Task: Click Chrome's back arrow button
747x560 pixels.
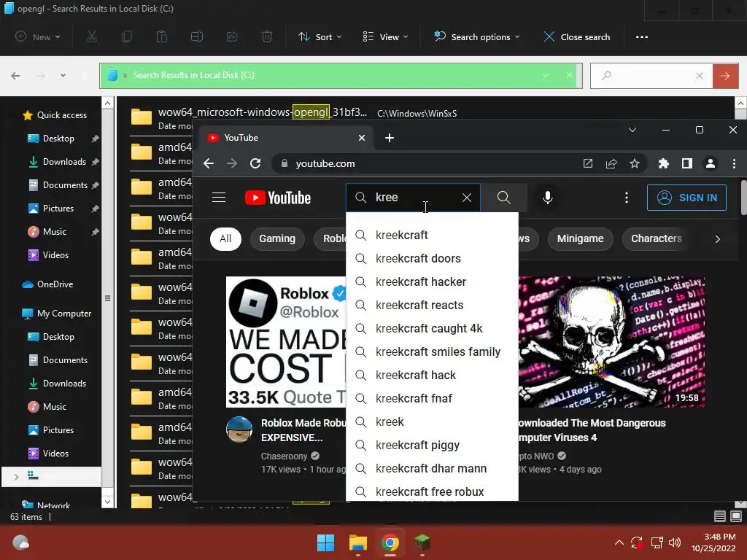Action: coord(208,164)
